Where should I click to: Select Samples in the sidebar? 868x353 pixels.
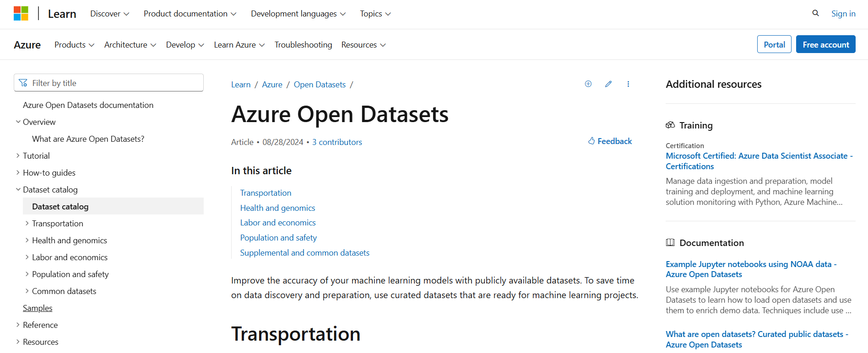[38, 308]
